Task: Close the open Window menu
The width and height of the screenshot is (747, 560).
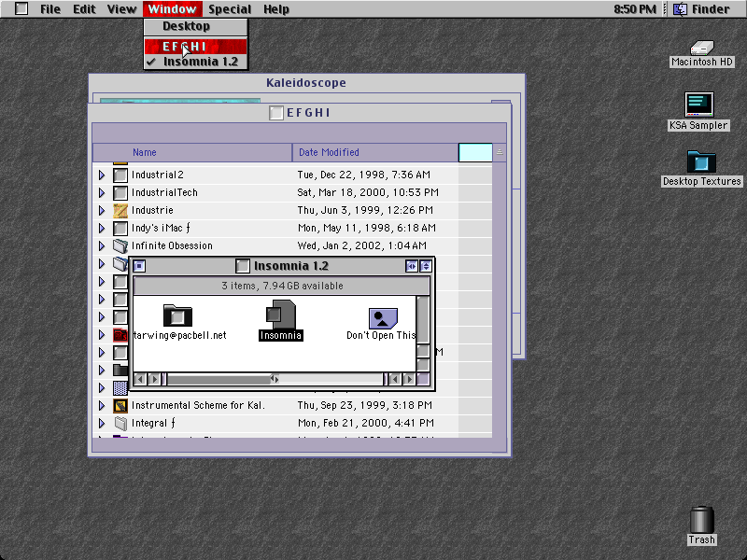Action: click(172, 9)
